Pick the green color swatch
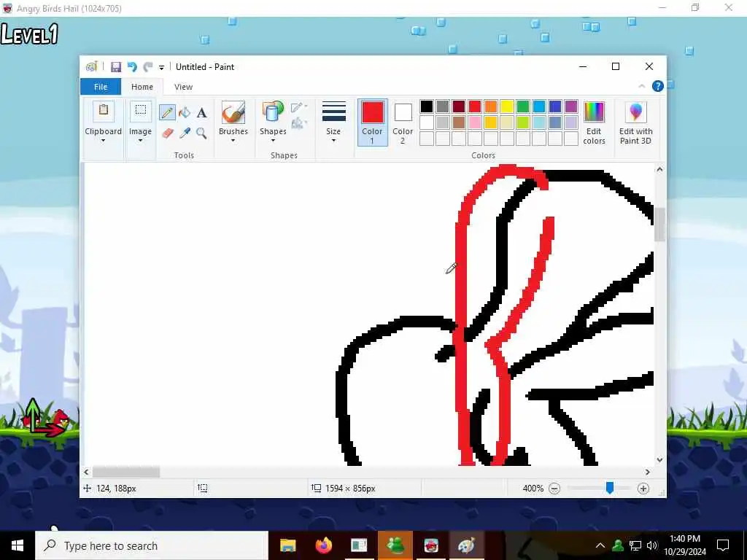747x560 pixels. pyautogui.click(x=523, y=106)
